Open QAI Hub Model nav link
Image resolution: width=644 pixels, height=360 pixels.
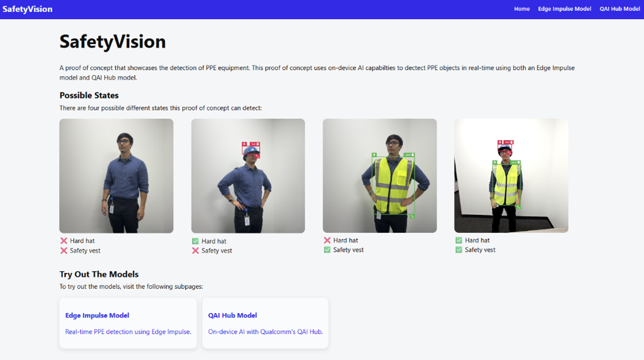(619, 8)
